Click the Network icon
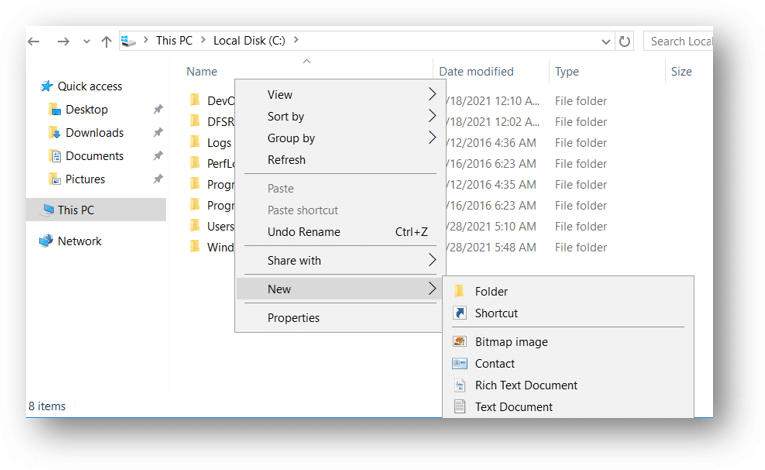The width and height of the screenshot is (765, 470). tap(46, 241)
